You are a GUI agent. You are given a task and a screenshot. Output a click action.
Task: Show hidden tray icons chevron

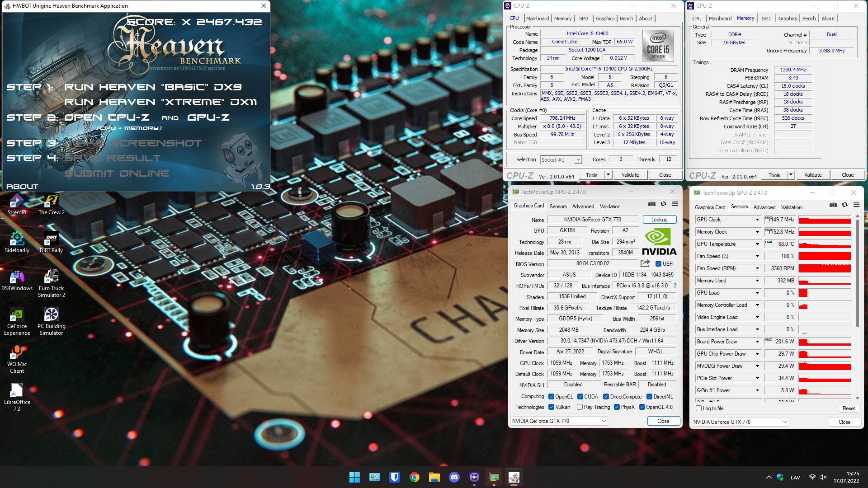pos(769,477)
